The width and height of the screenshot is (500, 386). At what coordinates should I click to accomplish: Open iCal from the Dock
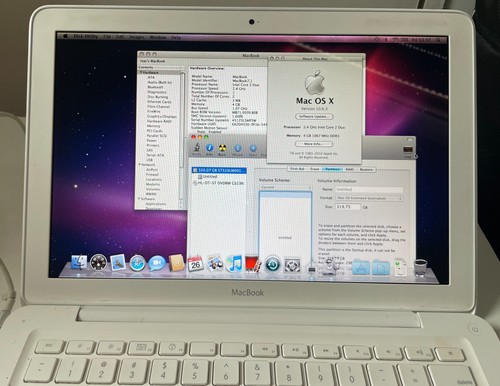point(196,264)
